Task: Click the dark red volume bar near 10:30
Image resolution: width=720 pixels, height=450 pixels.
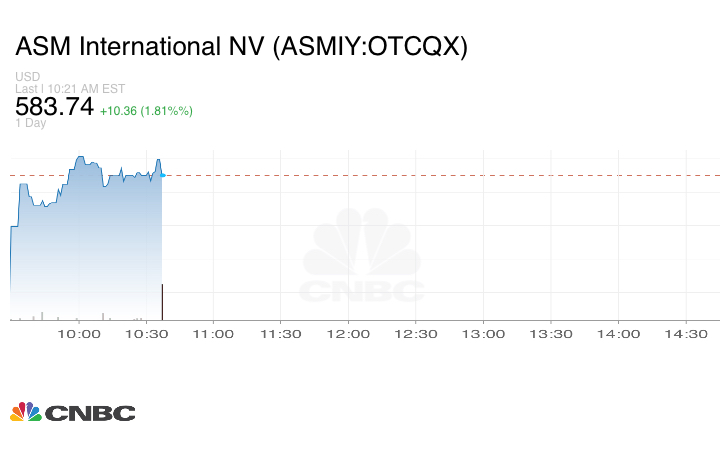Action: coord(162,301)
